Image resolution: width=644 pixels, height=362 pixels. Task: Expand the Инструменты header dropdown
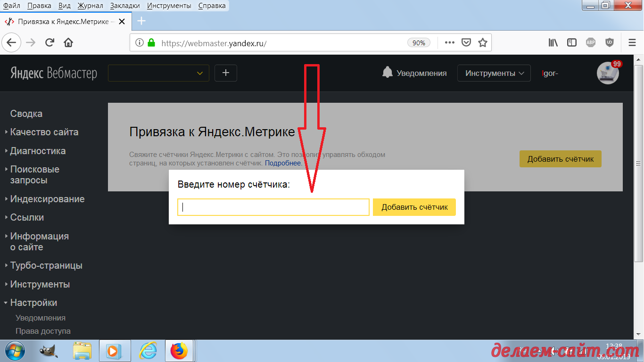tap(494, 73)
